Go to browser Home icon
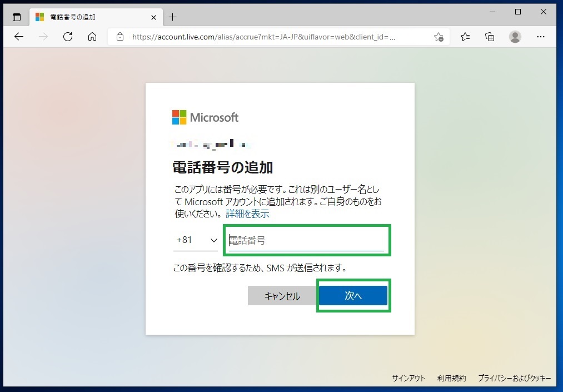The height and width of the screenshot is (392, 563). point(92,37)
